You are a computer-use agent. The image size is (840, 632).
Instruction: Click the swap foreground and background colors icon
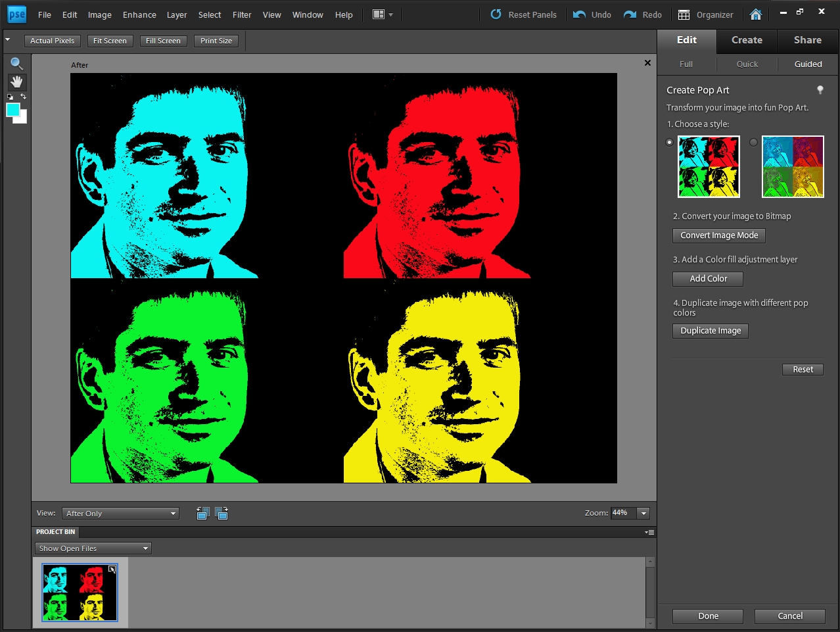[x=23, y=97]
